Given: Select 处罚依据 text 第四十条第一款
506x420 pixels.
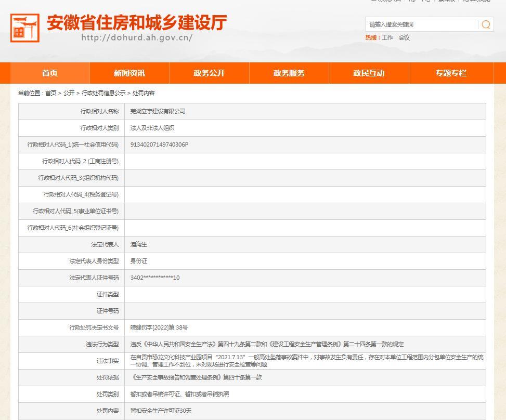Looking at the screenshot, I should pos(242,377).
